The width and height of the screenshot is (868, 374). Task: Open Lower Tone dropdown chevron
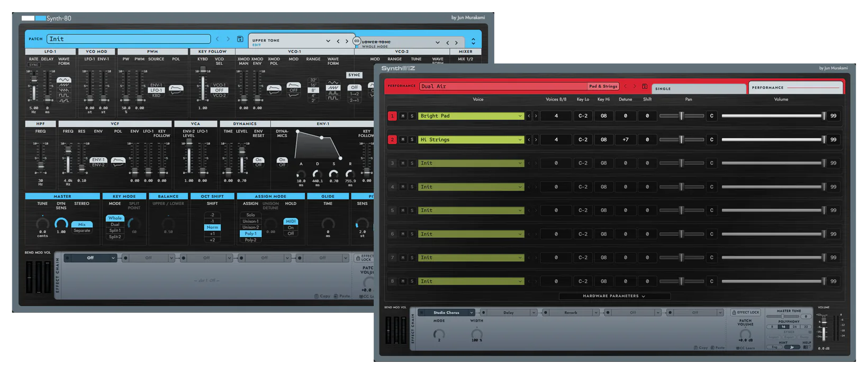437,42
